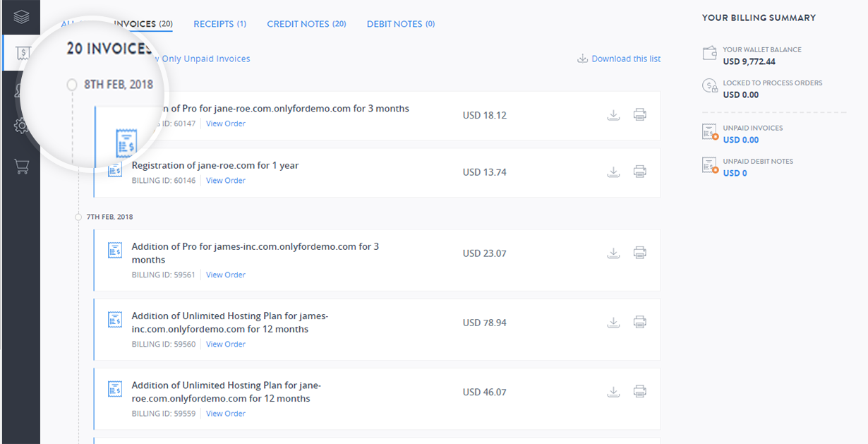Click the download icon beside Download this list

[582, 59]
